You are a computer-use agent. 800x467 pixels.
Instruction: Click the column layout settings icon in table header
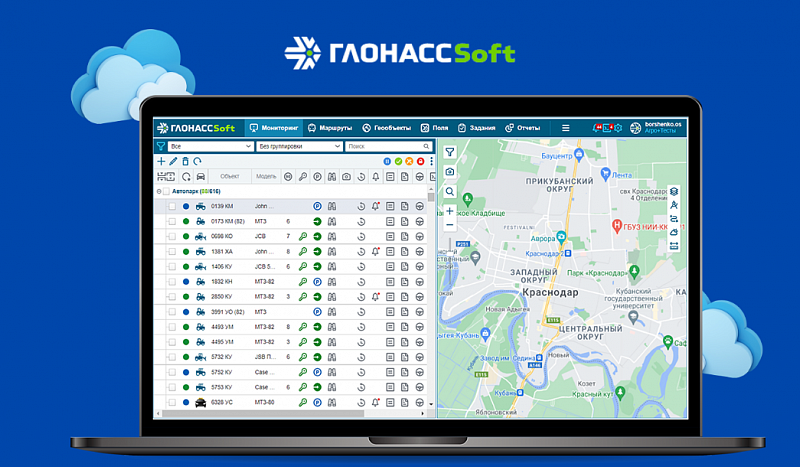pyautogui.click(x=165, y=177)
